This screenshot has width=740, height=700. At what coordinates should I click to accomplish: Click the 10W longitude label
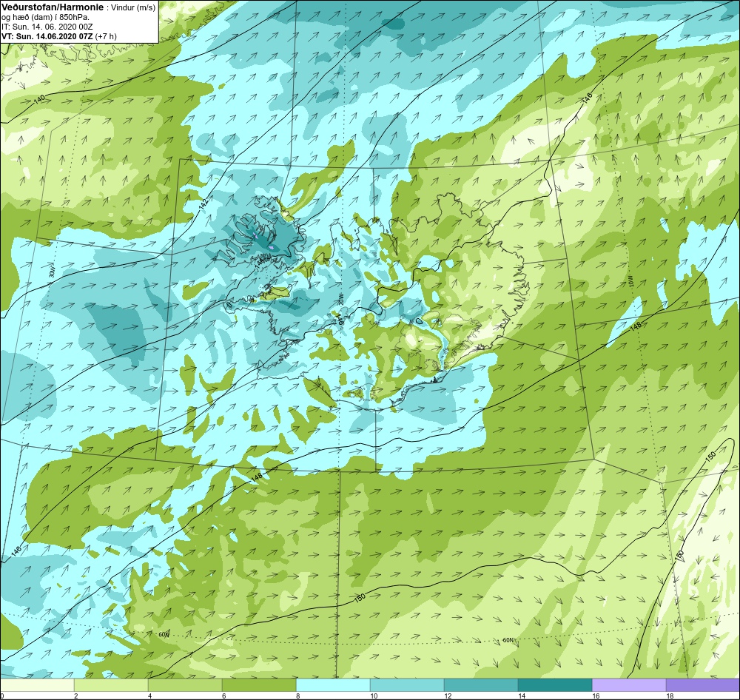[631, 281]
